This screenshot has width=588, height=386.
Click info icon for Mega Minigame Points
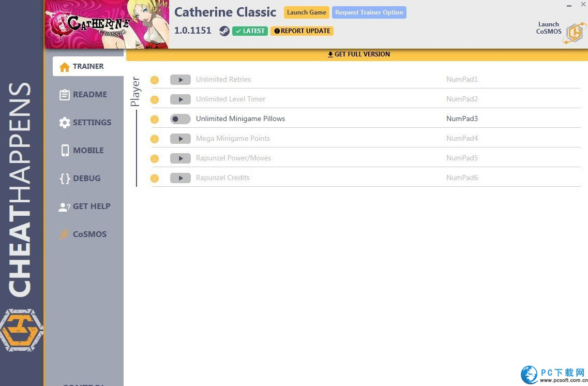(154, 139)
